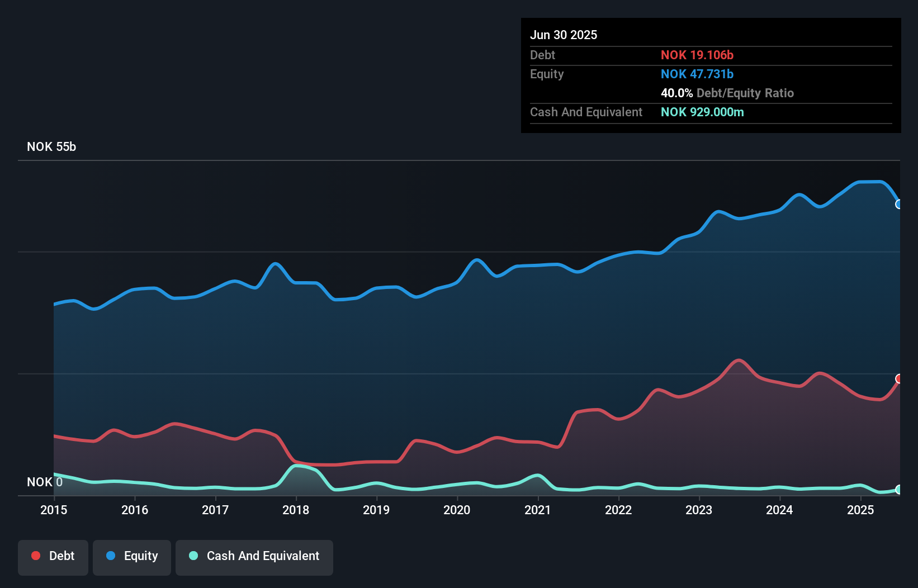Select the teal Cash endpoint marker

899,490
